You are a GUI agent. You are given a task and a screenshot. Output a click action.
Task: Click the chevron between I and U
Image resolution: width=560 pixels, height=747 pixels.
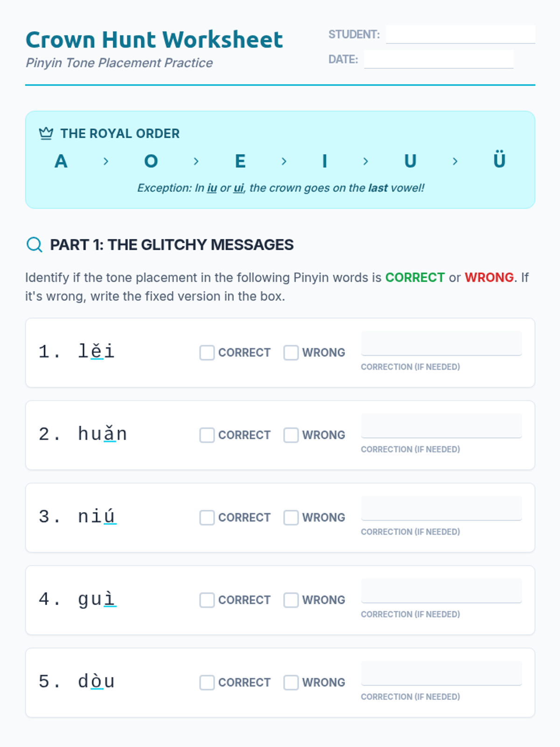click(x=365, y=162)
